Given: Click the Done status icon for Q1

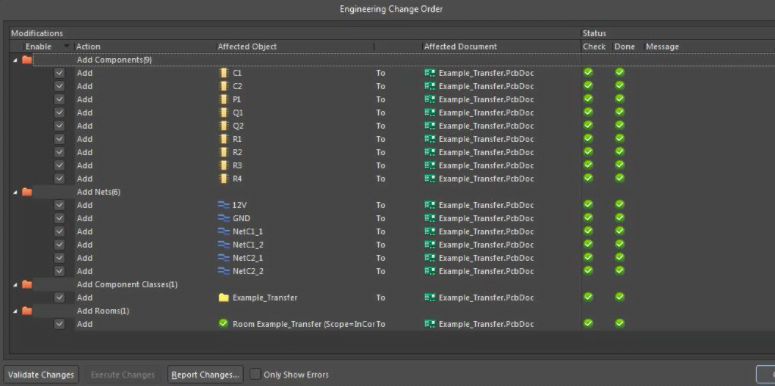Looking at the screenshot, I should (620, 112).
